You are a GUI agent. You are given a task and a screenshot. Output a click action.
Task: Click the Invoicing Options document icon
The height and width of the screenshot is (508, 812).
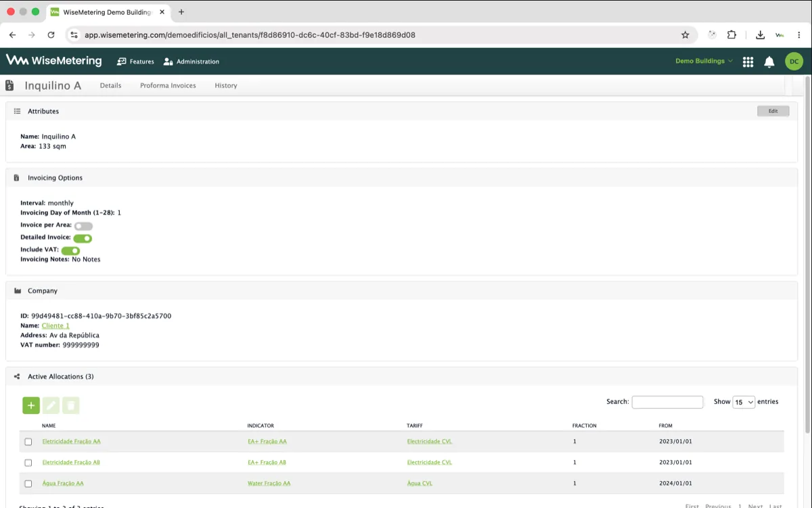pos(17,178)
